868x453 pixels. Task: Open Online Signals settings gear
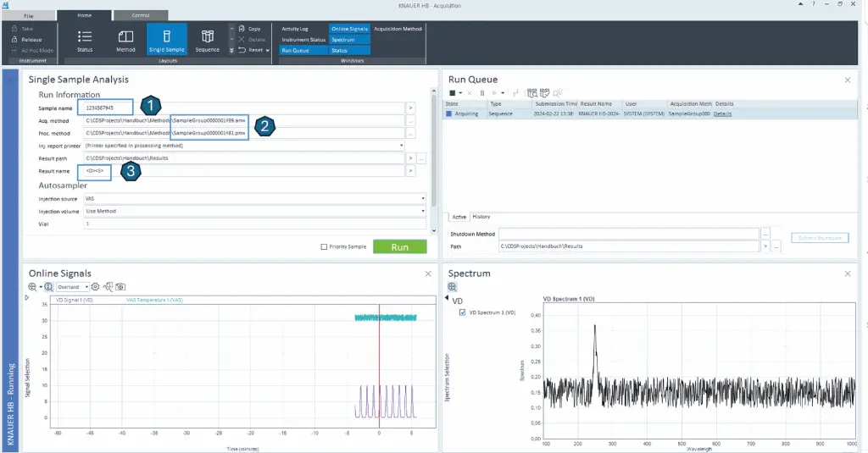click(x=95, y=287)
